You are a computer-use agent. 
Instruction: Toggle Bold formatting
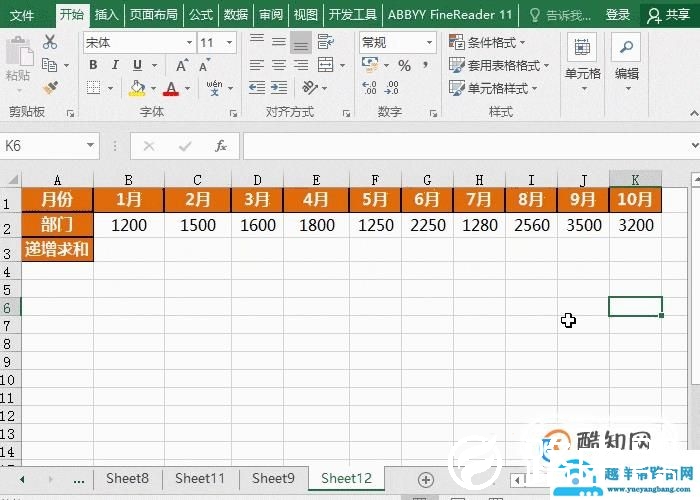[x=93, y=65]
